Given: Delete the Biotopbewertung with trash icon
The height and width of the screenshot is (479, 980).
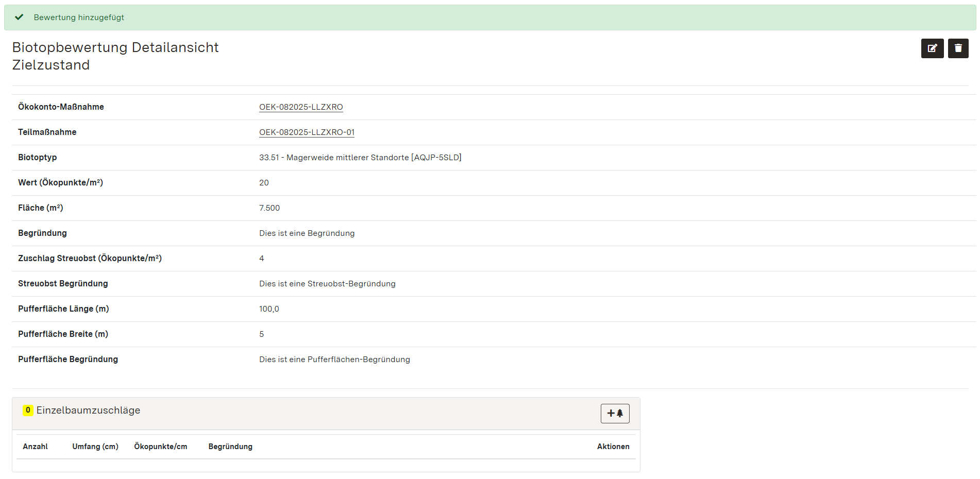Looking at the screenshot, I should click(958, 48).
